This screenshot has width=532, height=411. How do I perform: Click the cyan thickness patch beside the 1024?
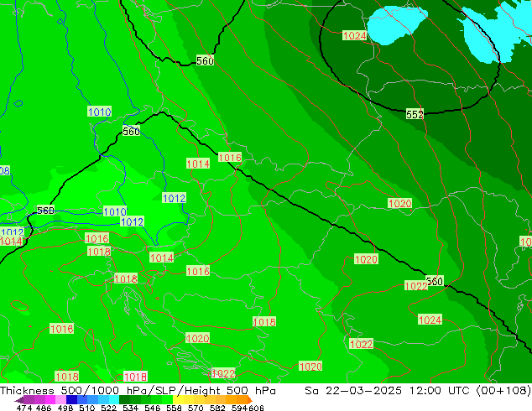coord(394,25)
